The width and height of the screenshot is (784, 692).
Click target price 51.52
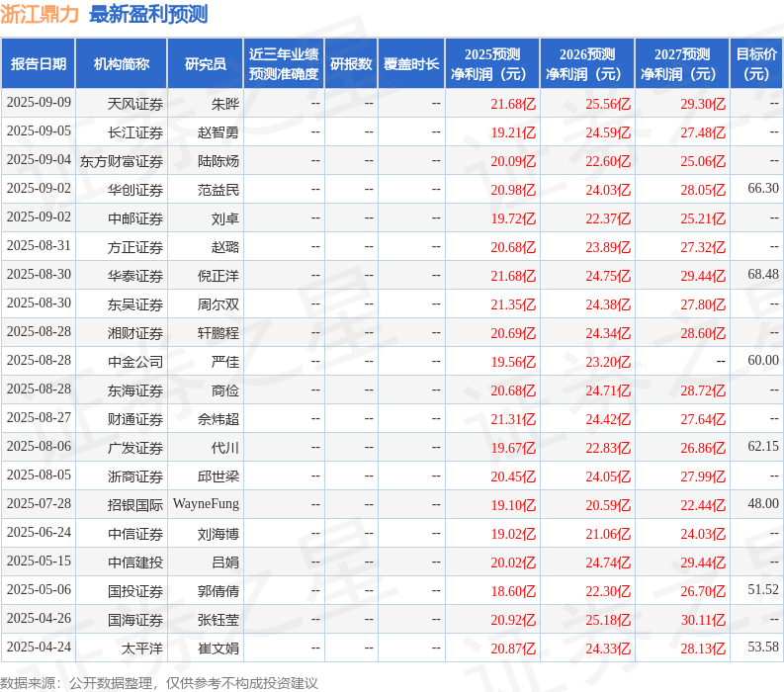763,589
